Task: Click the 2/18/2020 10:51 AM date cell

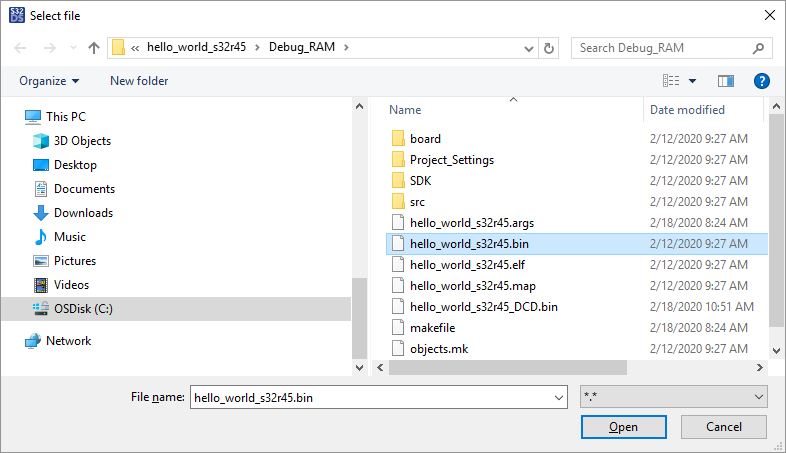Action: [x=702, y=307]
